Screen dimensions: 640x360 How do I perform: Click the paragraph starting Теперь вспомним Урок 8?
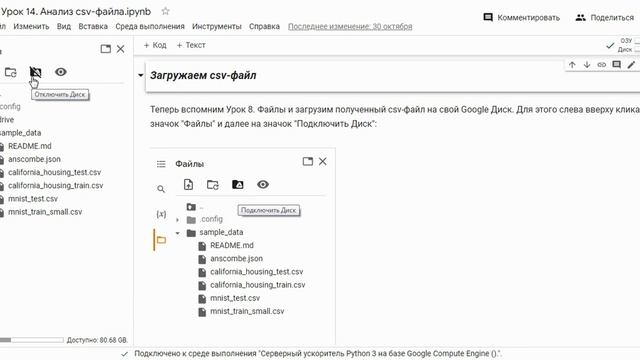(395, 116)
